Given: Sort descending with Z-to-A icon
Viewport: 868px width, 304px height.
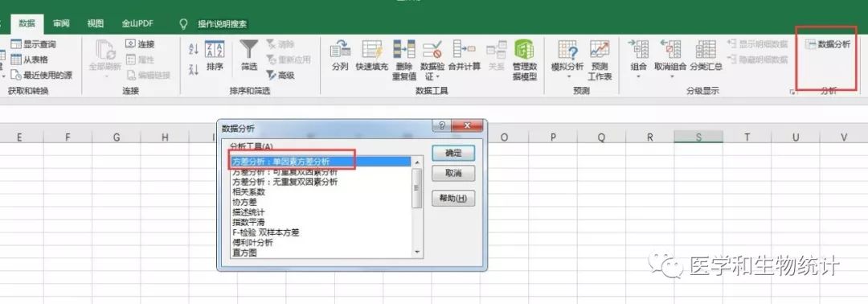Looking at the screenshot, I should pos(193,69).
